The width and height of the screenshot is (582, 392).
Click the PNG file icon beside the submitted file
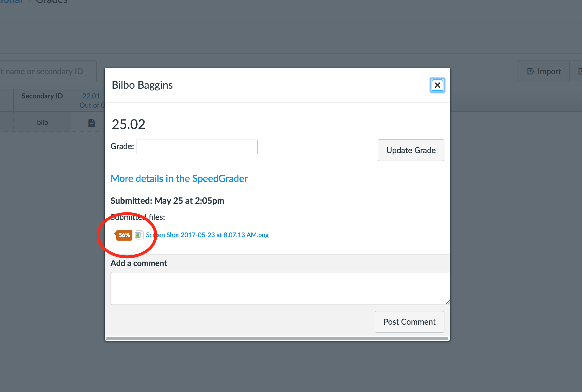click(139, 235)
